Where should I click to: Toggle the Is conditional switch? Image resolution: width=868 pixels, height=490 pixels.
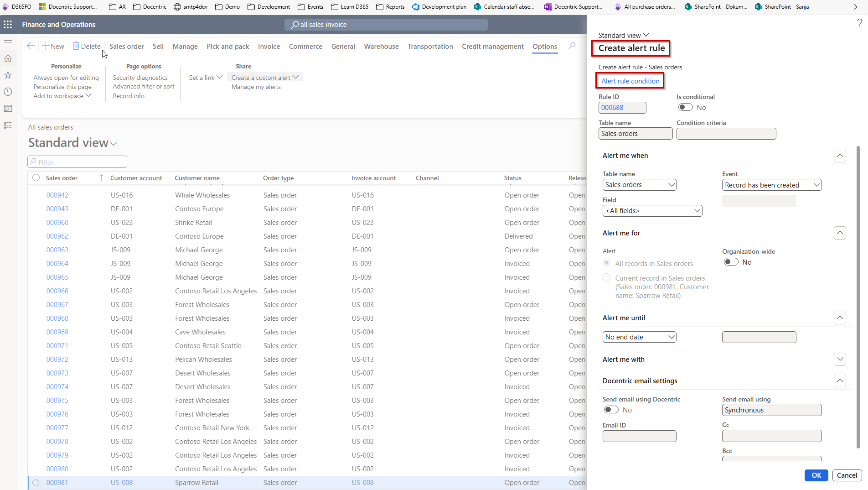[x=685, y=107]
